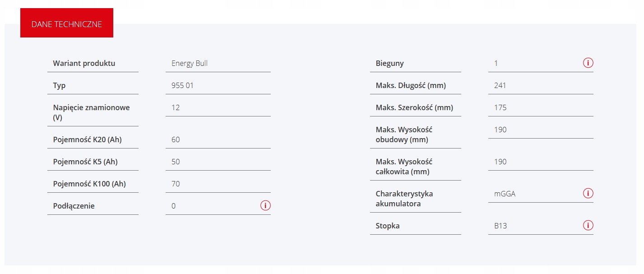The image size is (644, 274).
Task: Show info for Charakterystyka akumulatora
Action: 588,193
